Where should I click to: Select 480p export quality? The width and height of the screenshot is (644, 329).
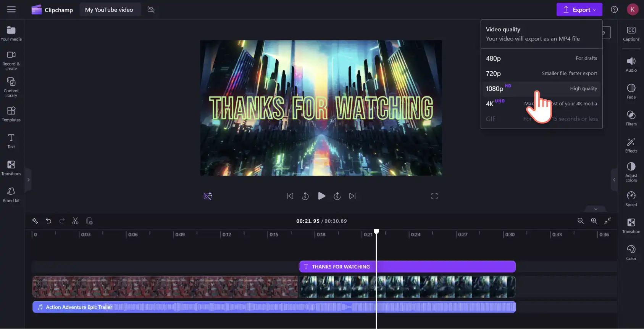point(541,58)
